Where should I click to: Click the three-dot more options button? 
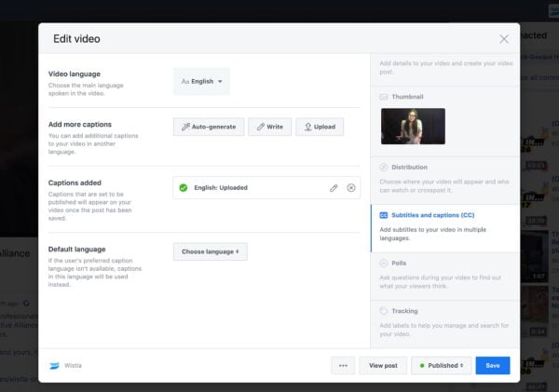(x=343, y=365)
